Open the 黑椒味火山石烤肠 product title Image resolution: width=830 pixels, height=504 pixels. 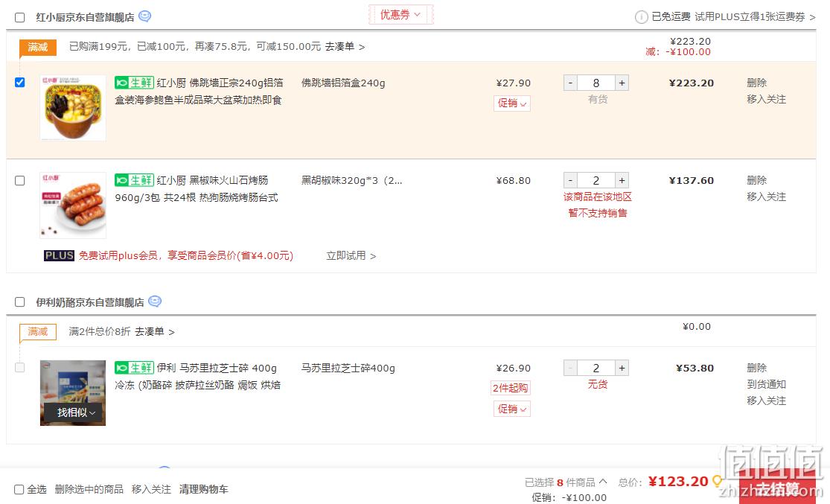coord(197,188)
